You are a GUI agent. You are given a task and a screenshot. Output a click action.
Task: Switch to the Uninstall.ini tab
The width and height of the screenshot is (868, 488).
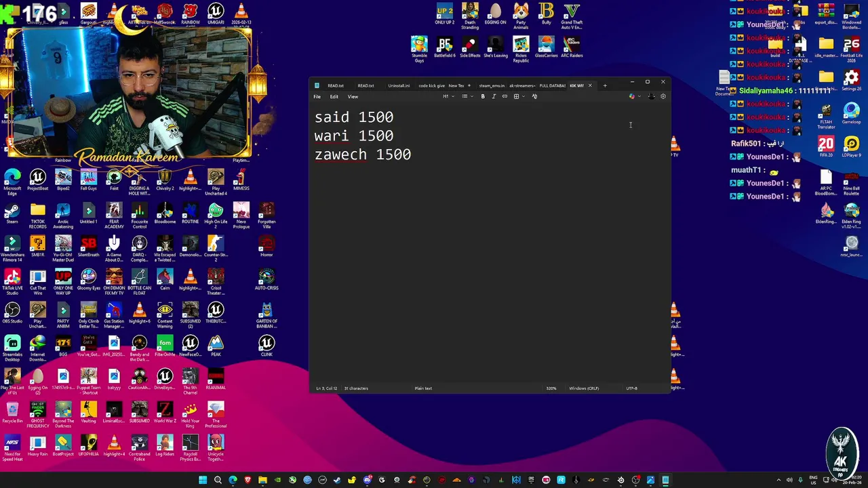pos(398,85)
